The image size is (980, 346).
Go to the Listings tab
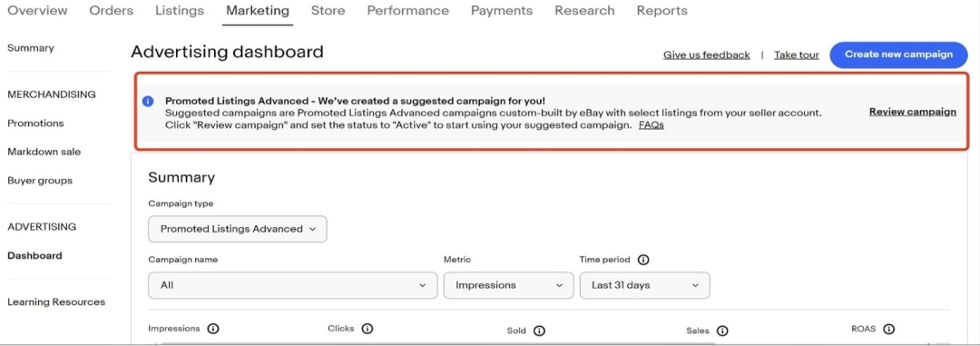tap(180, 11)
